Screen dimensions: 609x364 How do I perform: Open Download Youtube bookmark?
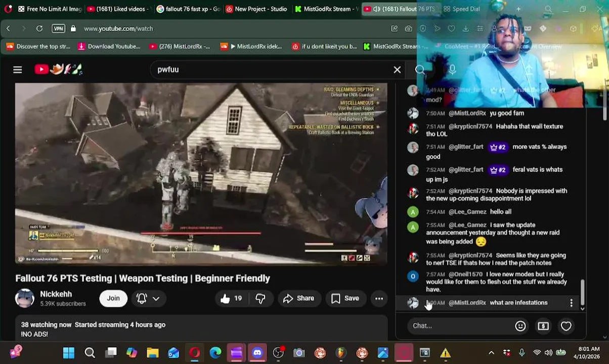pos(109,47)
